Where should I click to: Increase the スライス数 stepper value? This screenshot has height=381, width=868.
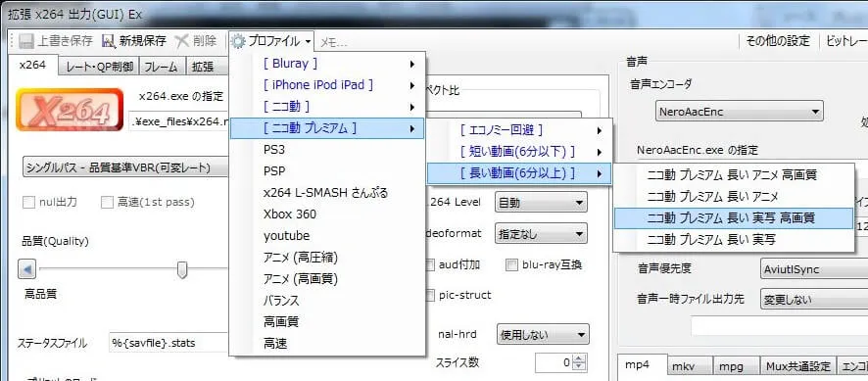click(580, 359)
